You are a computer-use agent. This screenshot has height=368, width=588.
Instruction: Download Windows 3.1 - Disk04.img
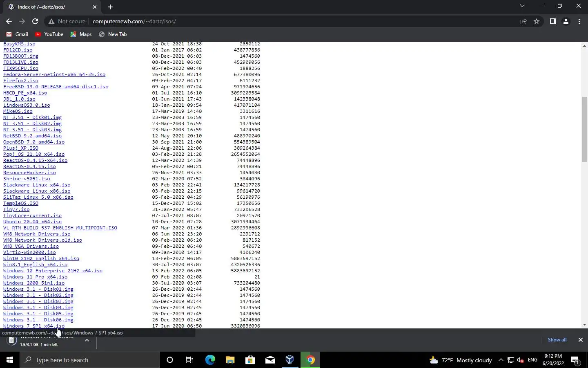pyautogui.click(x=38, y=307)
